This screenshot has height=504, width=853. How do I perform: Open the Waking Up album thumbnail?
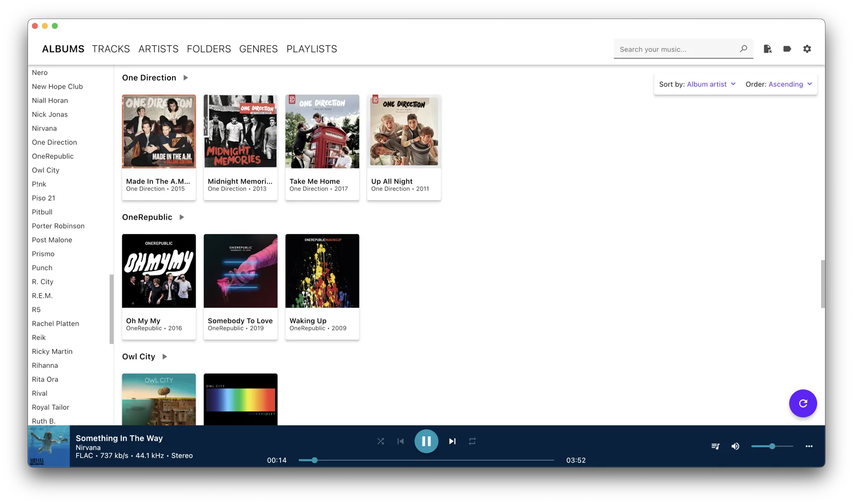point(322,271)
